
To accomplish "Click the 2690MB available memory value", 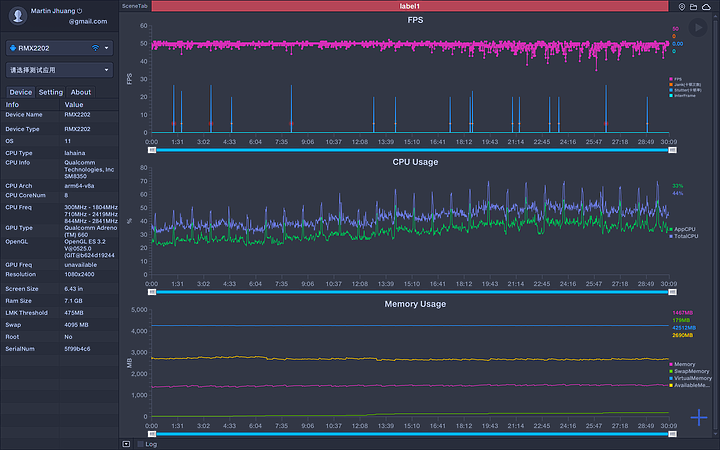I will 682,335.
